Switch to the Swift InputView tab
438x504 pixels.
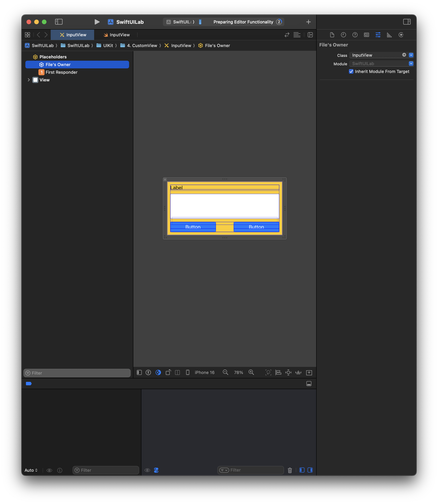116,35
